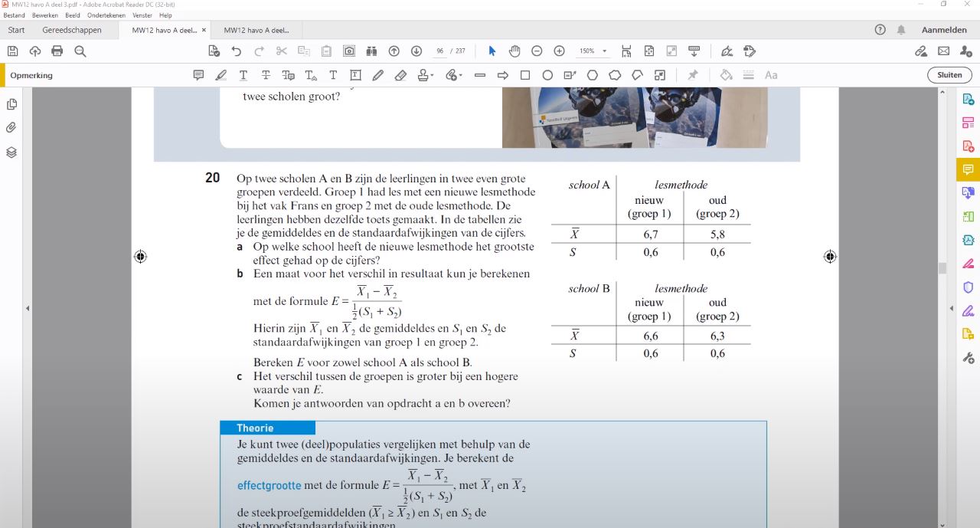
Task: Collapse the right tools pane arrow
Action: [952, 308]
